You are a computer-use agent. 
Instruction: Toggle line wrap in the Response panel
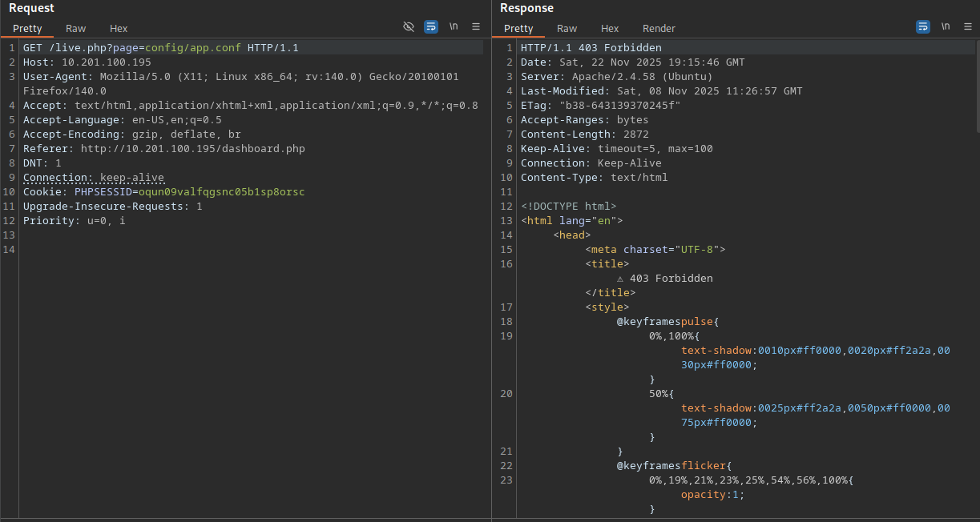[923, 26]
